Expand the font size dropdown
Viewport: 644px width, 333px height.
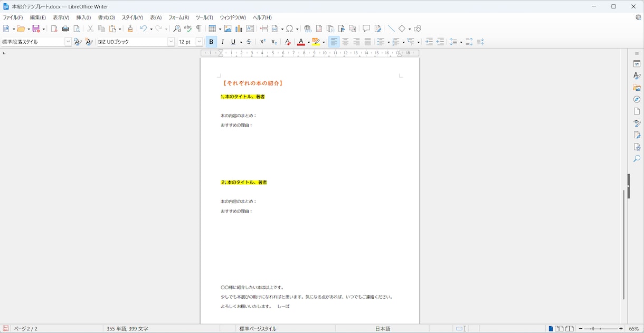[199, 42]
